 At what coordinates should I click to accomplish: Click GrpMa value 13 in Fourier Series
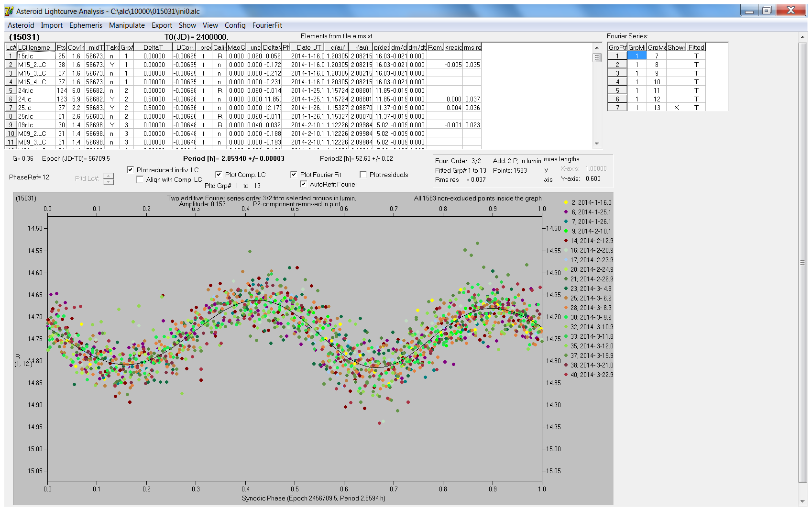(657, 108)
